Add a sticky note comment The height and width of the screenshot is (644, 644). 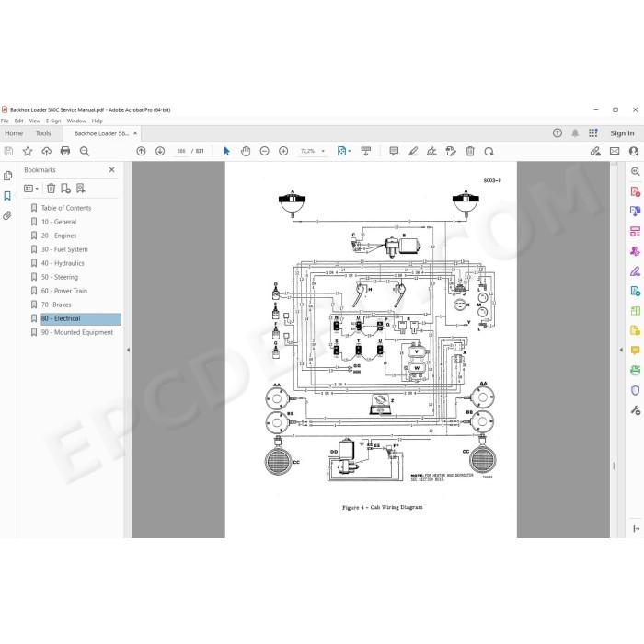coord(394,151)
